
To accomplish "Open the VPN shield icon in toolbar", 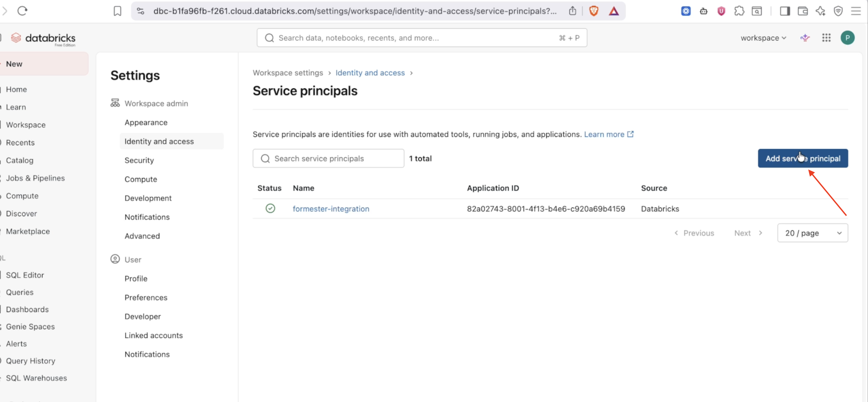I will tap(838, 11).
